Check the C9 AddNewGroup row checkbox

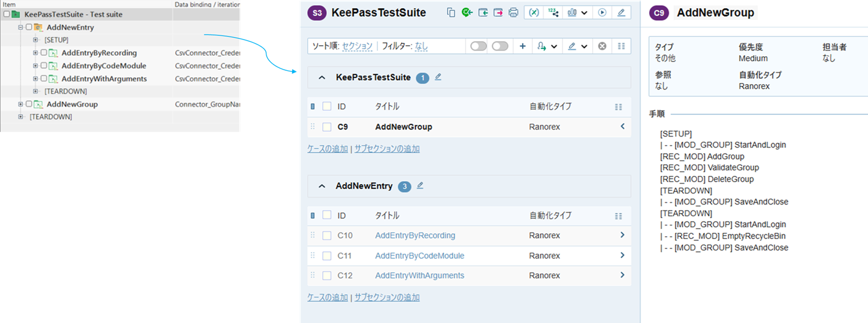327,127
